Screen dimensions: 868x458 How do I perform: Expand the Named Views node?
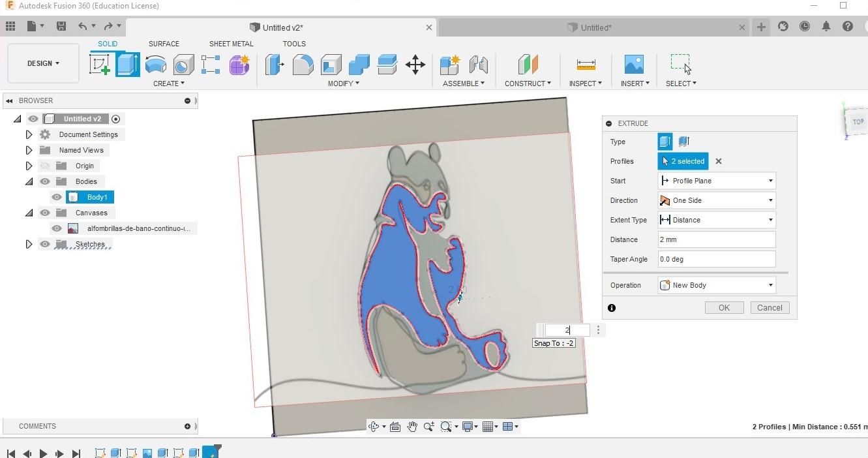[x=29, y=150]
